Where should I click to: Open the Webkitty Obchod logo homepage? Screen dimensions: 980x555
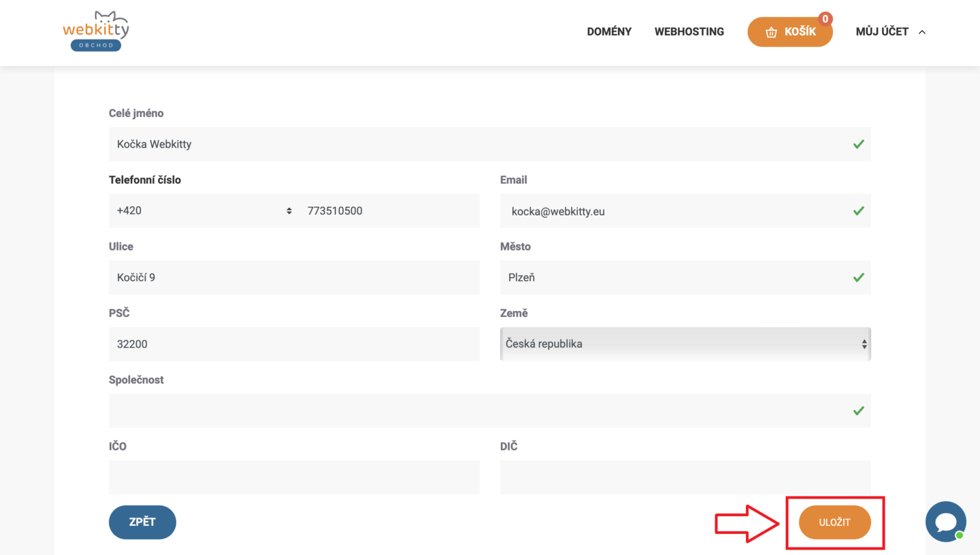click(x=96, y=31)
